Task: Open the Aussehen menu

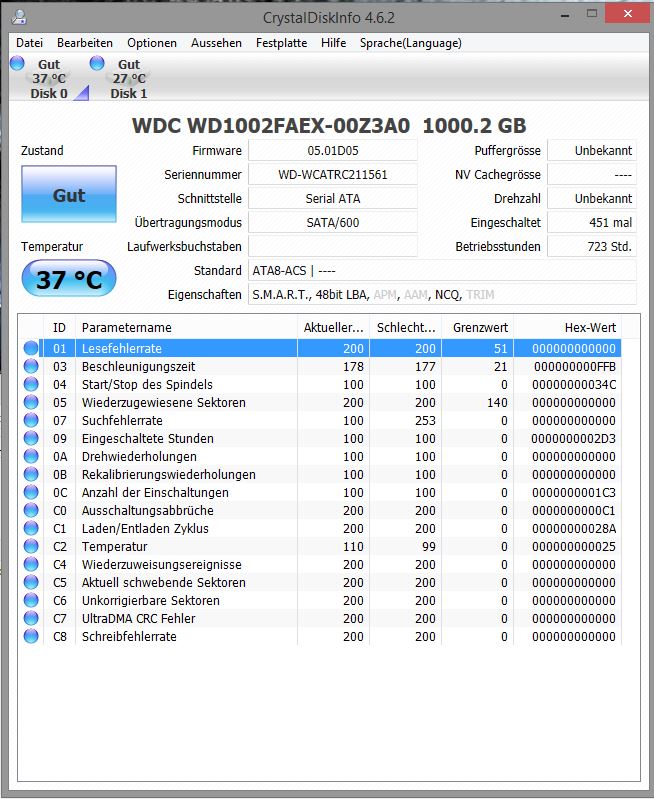Action: (216, 43)
